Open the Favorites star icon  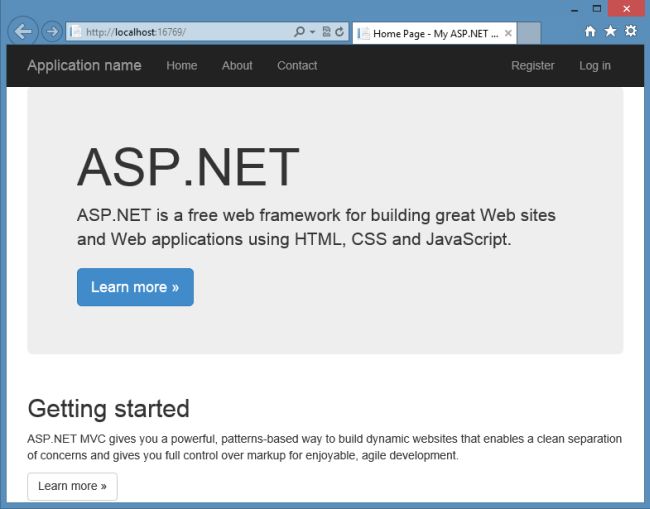[610, 31]
